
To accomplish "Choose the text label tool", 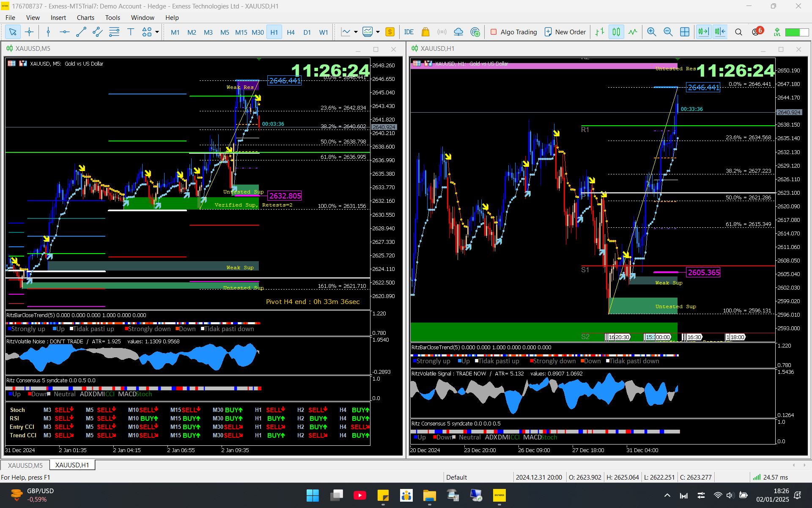I will click(131, 32).
